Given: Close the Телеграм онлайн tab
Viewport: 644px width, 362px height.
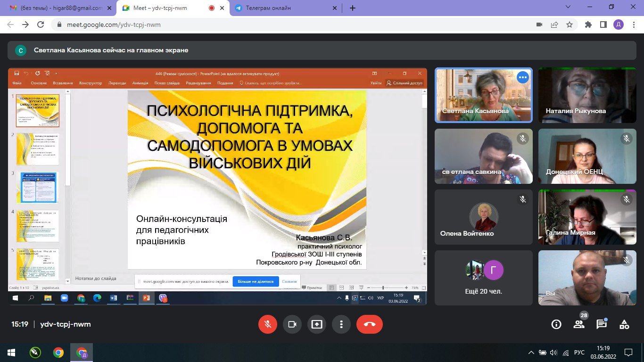Looking at the screenshot, I should [336, 8].
